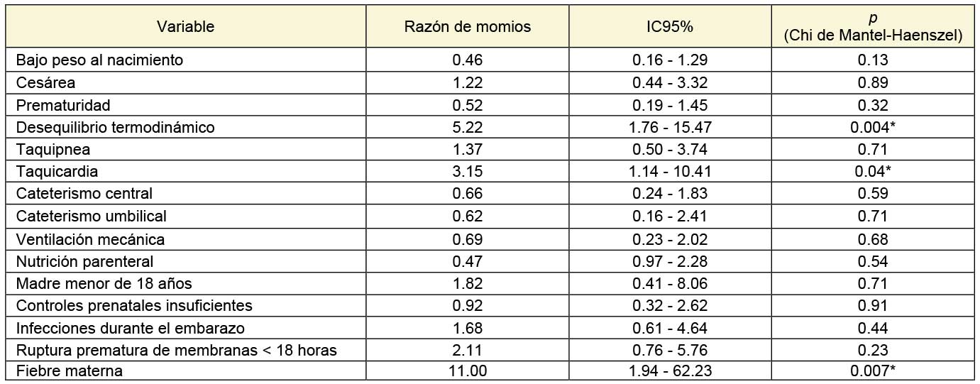980x384 pixels.
Task: Click the "Ventilación mecánica" row label
Action: coord(90,238)
